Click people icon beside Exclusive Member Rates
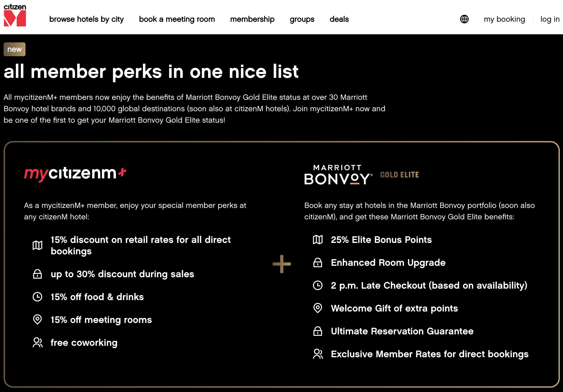 point(318,354)
